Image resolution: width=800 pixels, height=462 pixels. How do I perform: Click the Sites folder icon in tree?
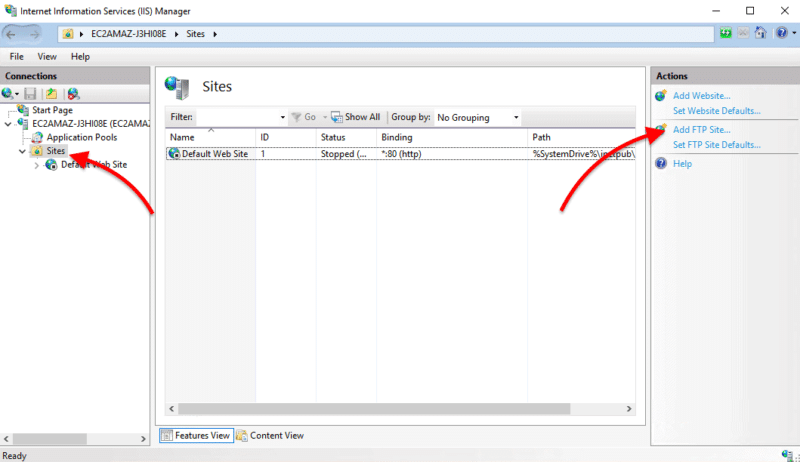[x=37, y=151]
